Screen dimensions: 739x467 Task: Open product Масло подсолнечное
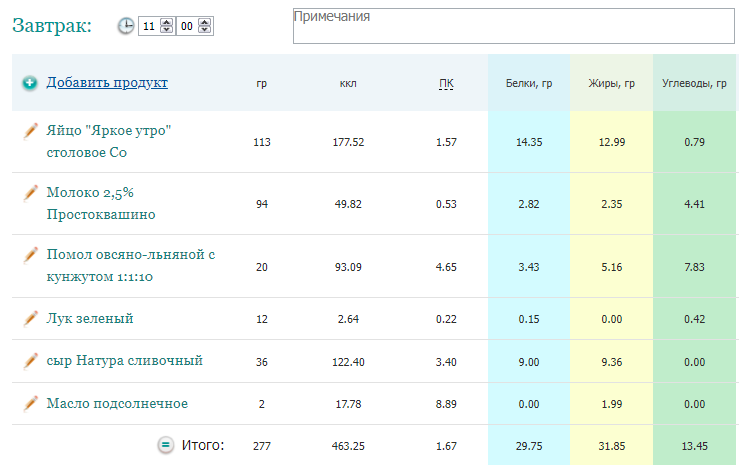tap(117, 404)
